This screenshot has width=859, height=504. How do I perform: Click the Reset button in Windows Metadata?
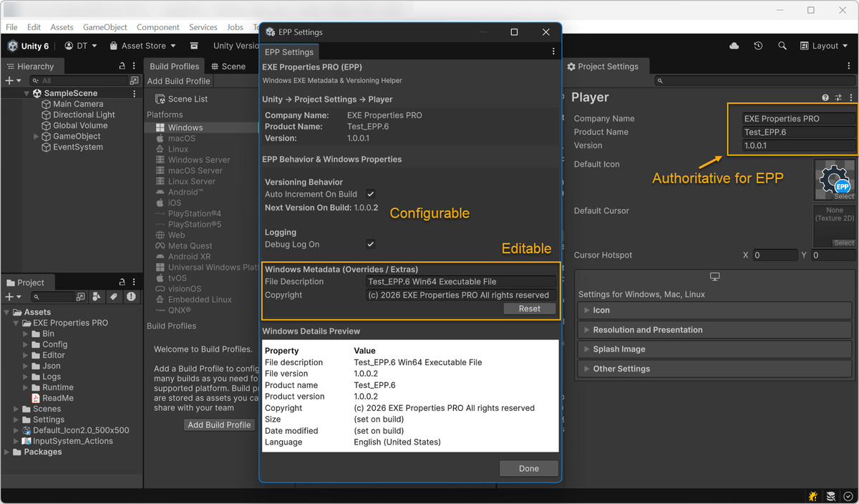(529, 309)
